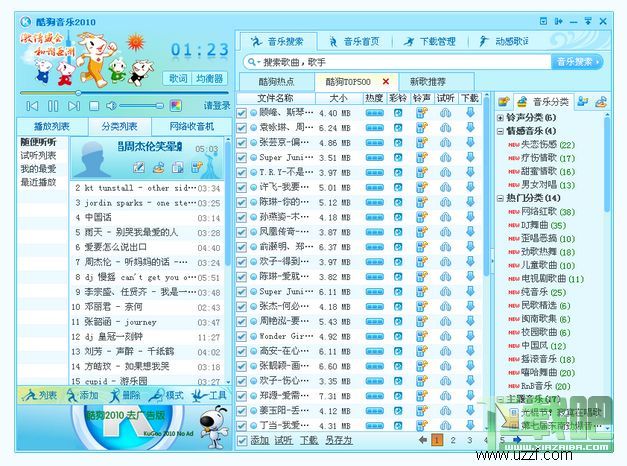Open the 添加 menu in bottom toolbar
The image size is (627, 466).
click(x=83, y=396)
